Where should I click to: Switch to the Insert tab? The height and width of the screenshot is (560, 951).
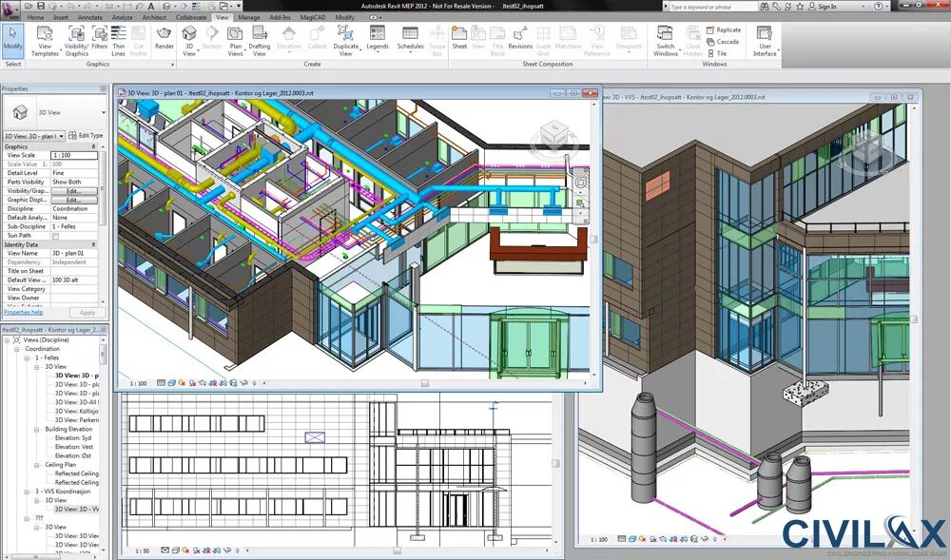(x=61, y=17)
